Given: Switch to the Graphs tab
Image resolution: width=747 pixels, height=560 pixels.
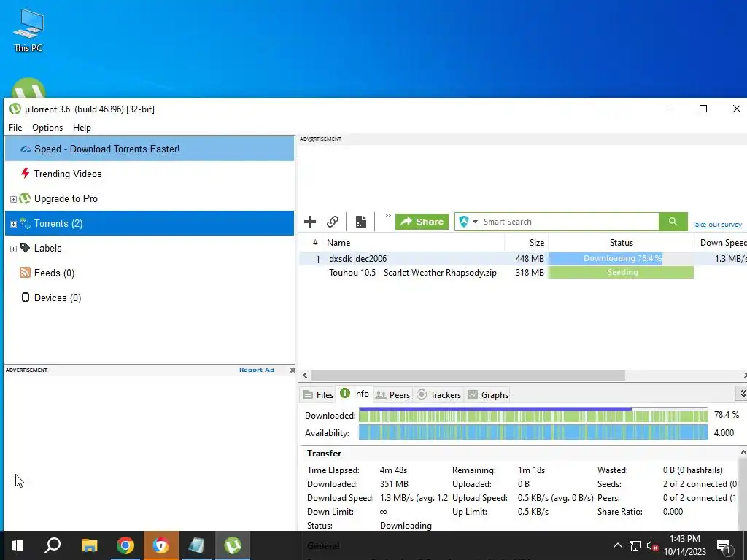Looking at the screenshot, I should click(x=488, y=394).
